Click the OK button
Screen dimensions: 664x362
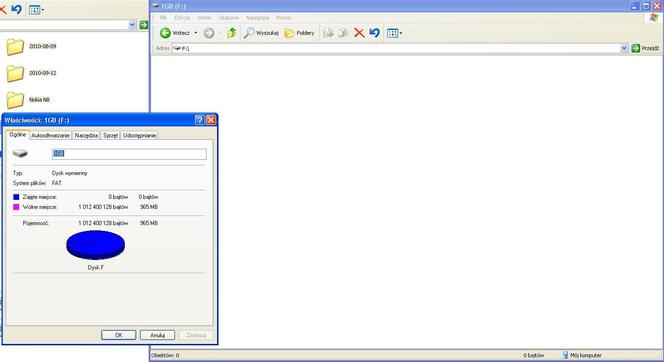119,335
